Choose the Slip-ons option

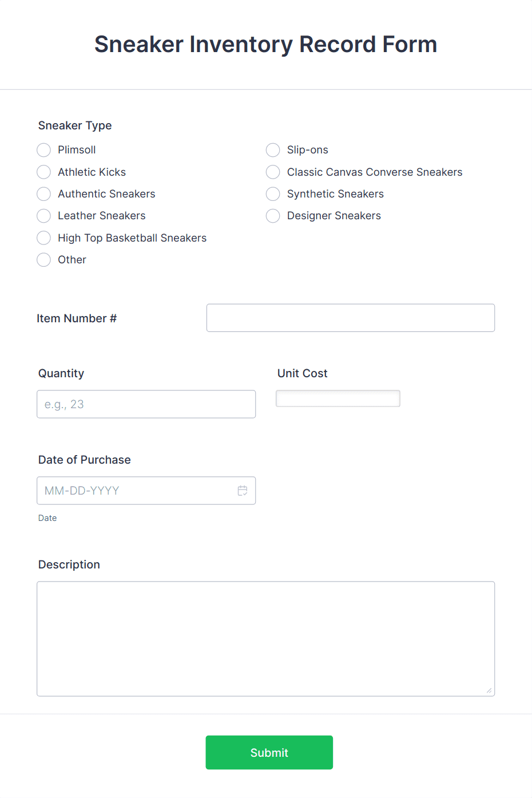[x=273, y=150]
